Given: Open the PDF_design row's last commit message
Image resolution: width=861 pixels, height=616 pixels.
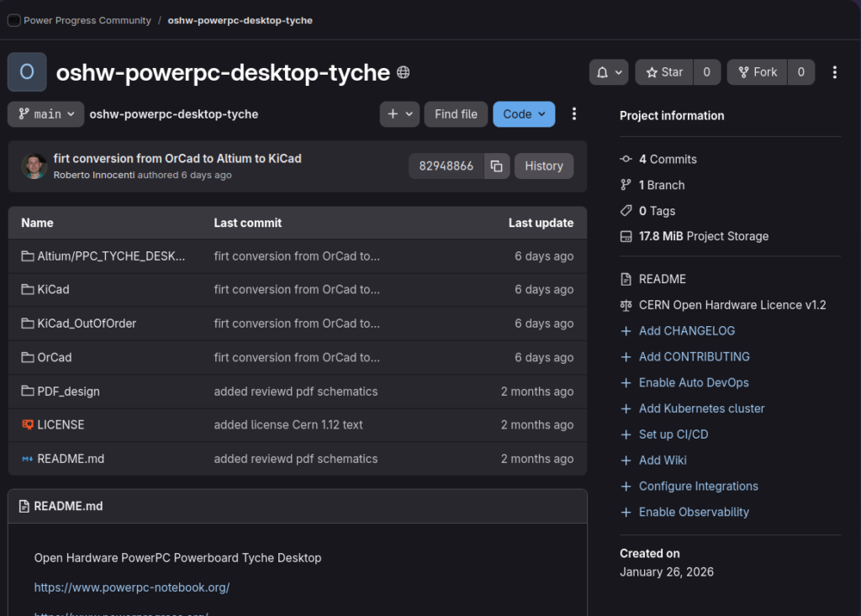Looking at the screenshot, I should (x=296, y=392).
